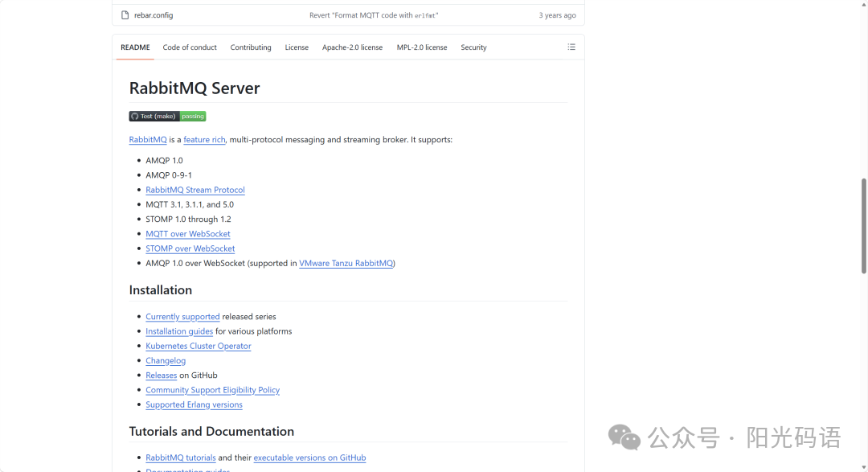The image size is (868, 472).
Task: Click the RabbitMQ Server heading
Action: coord(194,88)
